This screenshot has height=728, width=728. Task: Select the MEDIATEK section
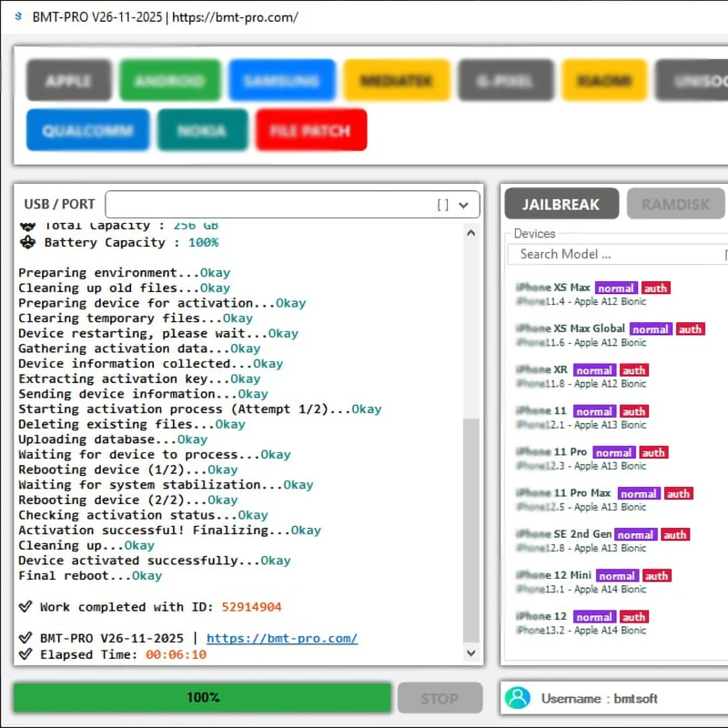click(x=397, y=80)
